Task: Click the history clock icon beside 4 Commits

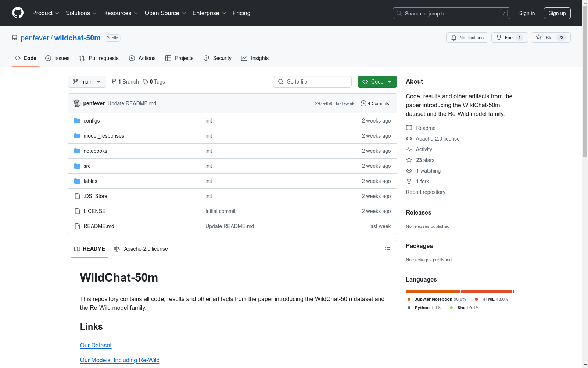Action: click(x=363, y=103)
